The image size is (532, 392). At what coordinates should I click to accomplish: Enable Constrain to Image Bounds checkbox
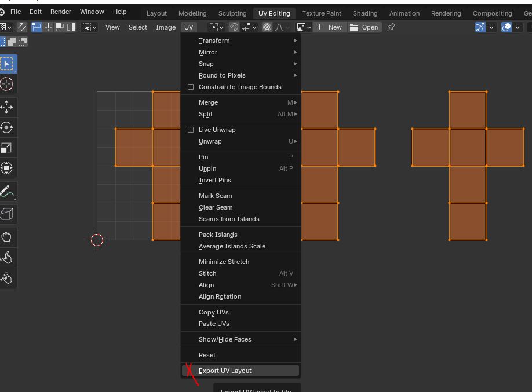[191, 87]
